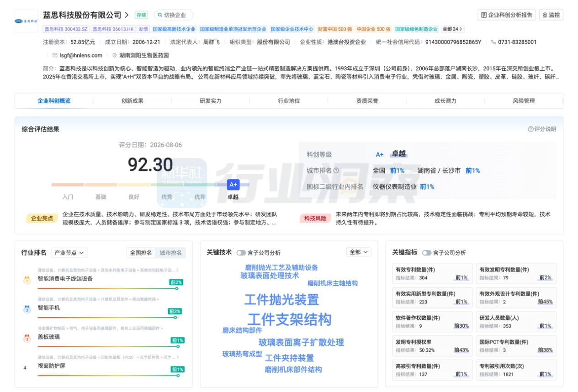Click legal representative 周群飞
This screenshot has width=578, height=392.
point(212,42)
